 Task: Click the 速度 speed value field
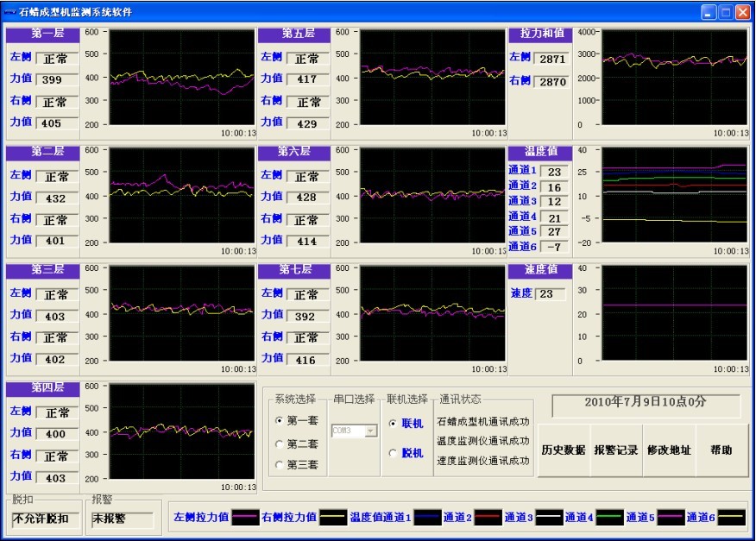[x=551, y=294]
